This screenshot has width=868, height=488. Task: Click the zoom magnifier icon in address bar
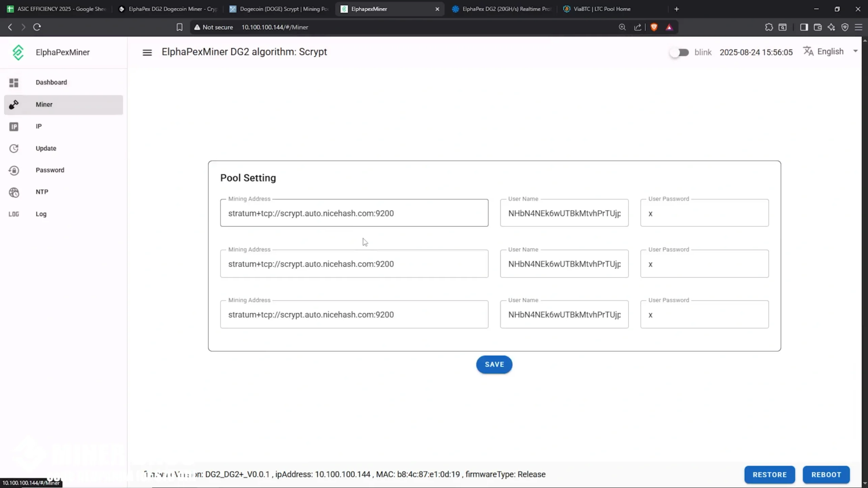[x=622, y=27]
